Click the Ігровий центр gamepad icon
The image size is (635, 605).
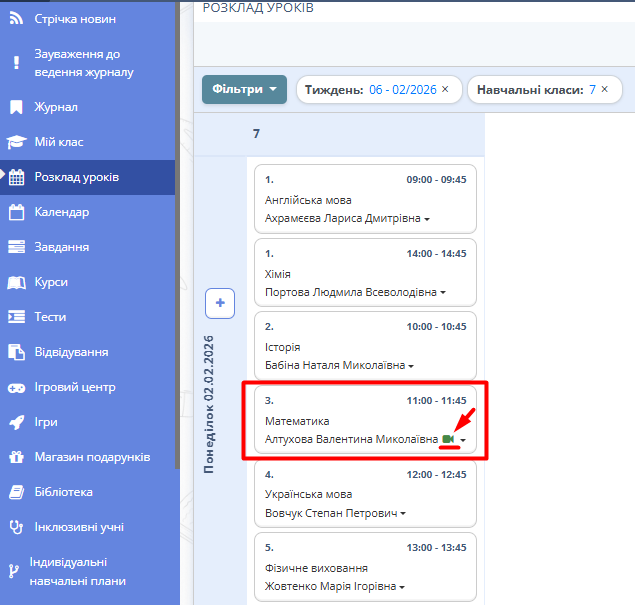pos(16,387)
